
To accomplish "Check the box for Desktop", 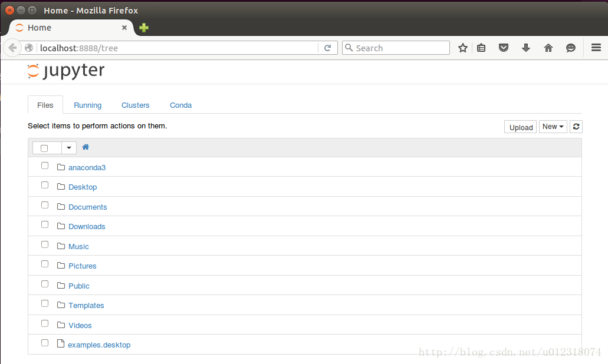I will pyautogui.click(x=45, y=185).
